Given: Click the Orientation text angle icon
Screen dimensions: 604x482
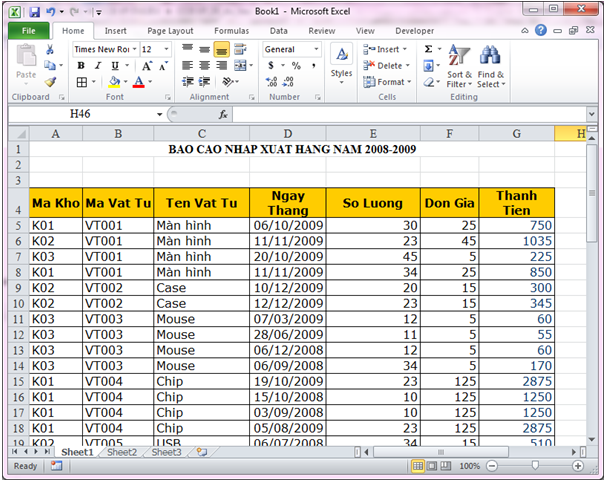Looking at the screenshot, I should [228, 82].
